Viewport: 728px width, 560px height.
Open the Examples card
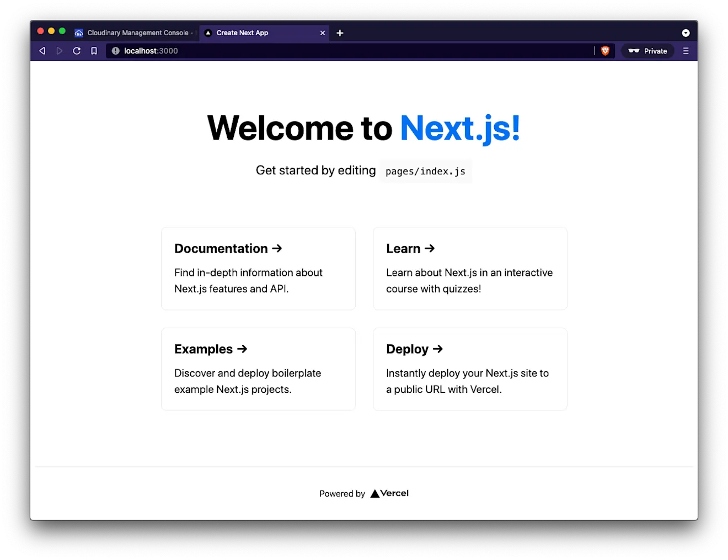[x=258, y=369]
